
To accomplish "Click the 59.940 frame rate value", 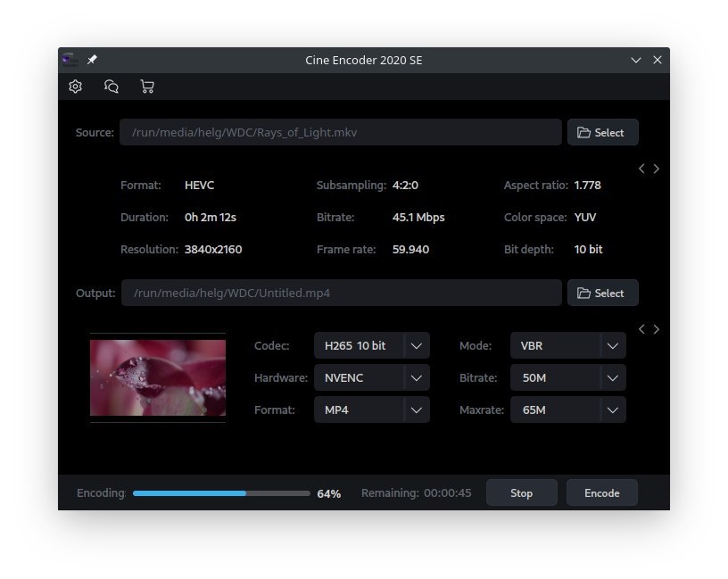I will (x=410, y=249).
